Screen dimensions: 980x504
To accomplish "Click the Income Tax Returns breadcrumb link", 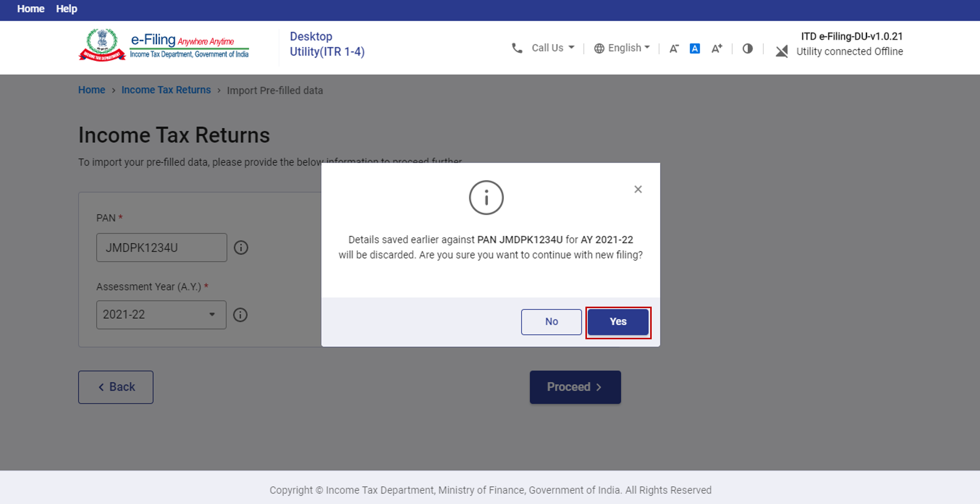I will point(166,90).
